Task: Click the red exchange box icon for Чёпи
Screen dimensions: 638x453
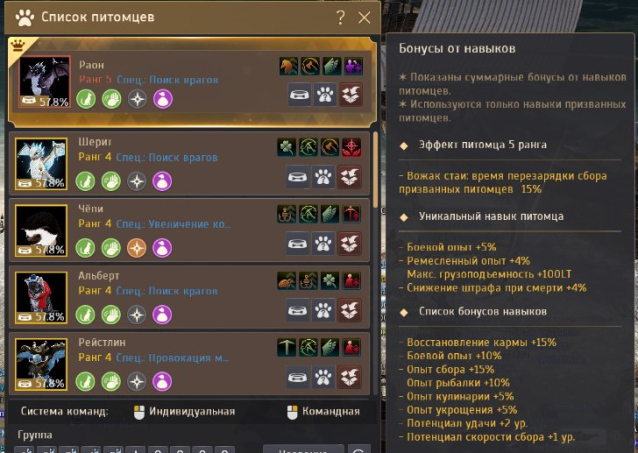Action: coord(349,243)
